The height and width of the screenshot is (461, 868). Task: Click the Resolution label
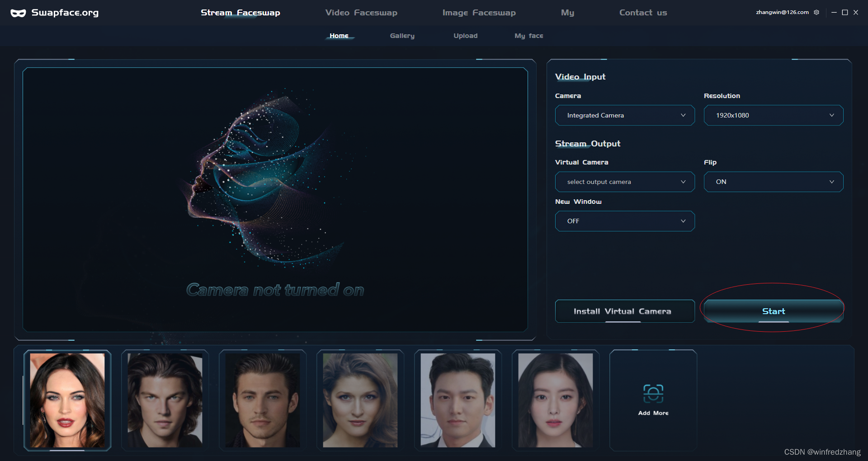coord(722,96)
